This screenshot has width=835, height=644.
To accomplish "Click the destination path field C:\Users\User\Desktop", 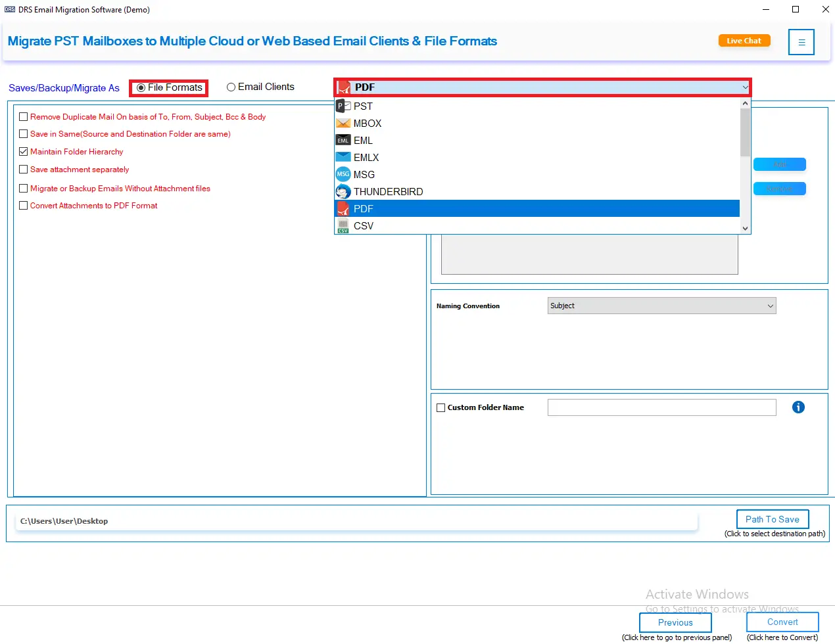I will click(x=356, y=521).
